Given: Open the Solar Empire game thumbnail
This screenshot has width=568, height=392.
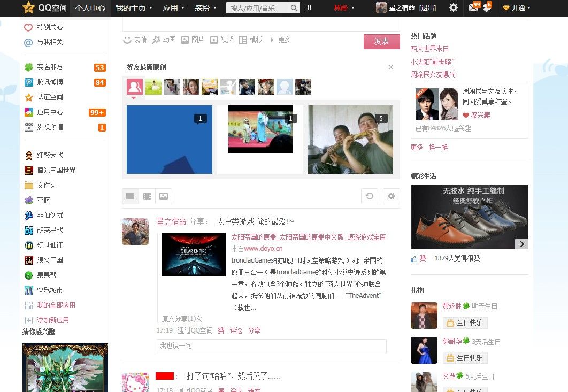Looking at the screenshot, I should pyautogui.click(x=194, y=255).
